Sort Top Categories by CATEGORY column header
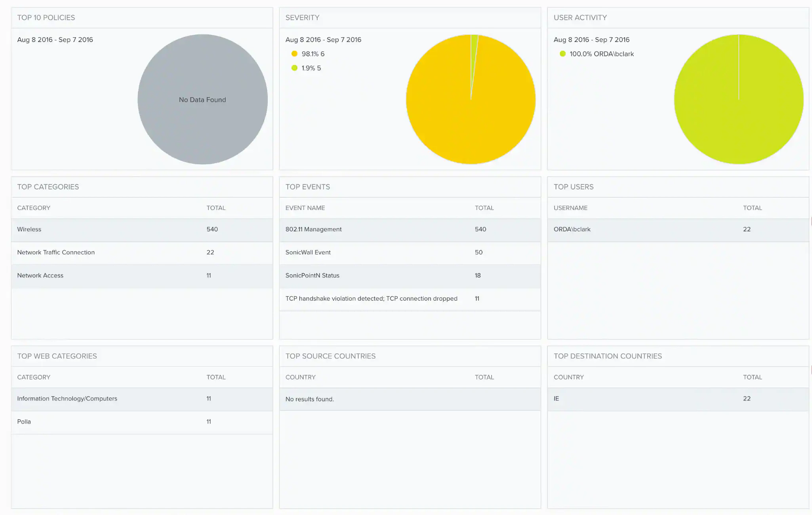This screenshot has height=515, width=812. [34, 208]
